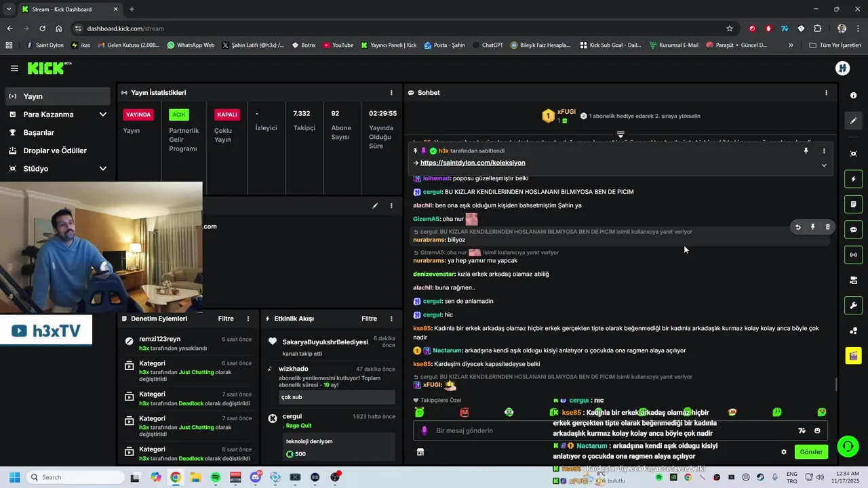Open the Kick hamburger navigation menu
This screenshot has height=488, width=868.
pos(14,68)
